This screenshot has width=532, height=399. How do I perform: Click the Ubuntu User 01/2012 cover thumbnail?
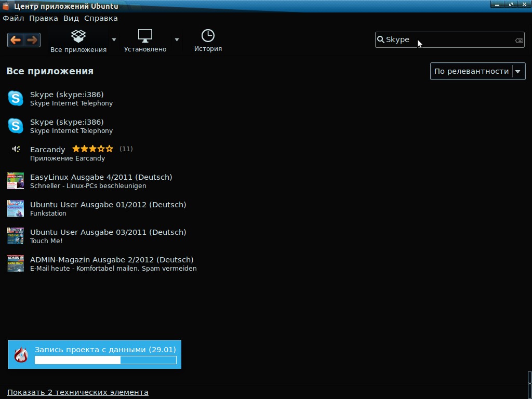16,208
